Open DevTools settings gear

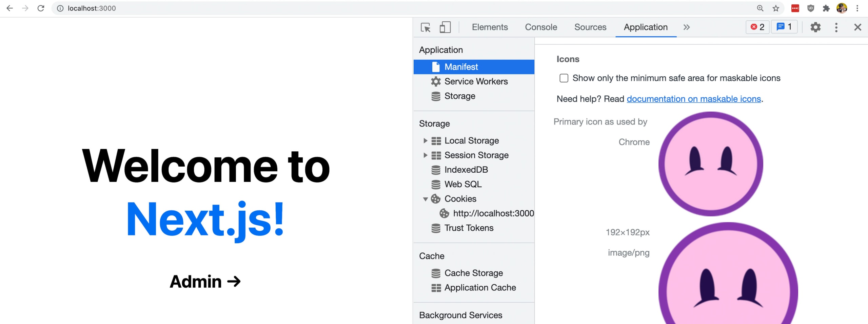(x=815, y=27)
